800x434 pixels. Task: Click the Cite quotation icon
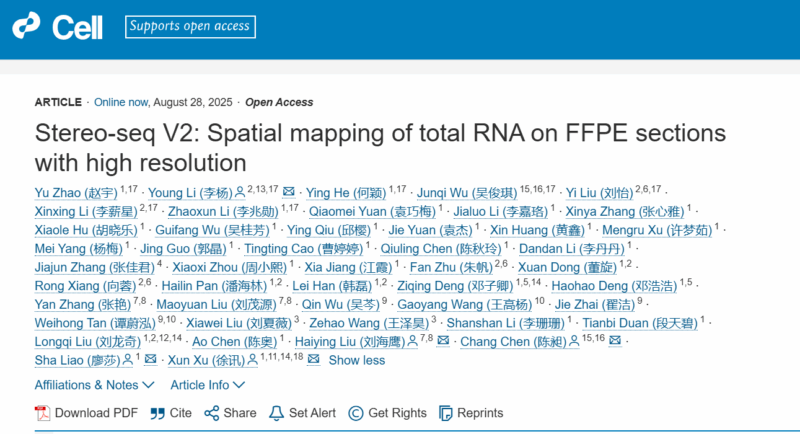pos(157,413)
